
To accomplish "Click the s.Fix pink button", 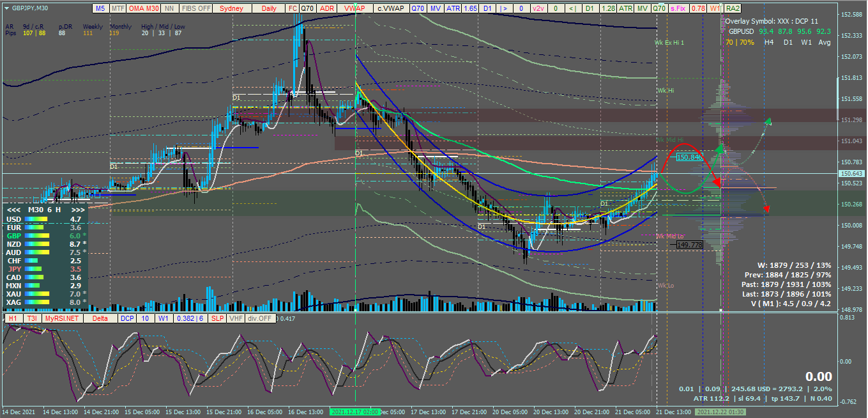I will [x=678, y=8].
